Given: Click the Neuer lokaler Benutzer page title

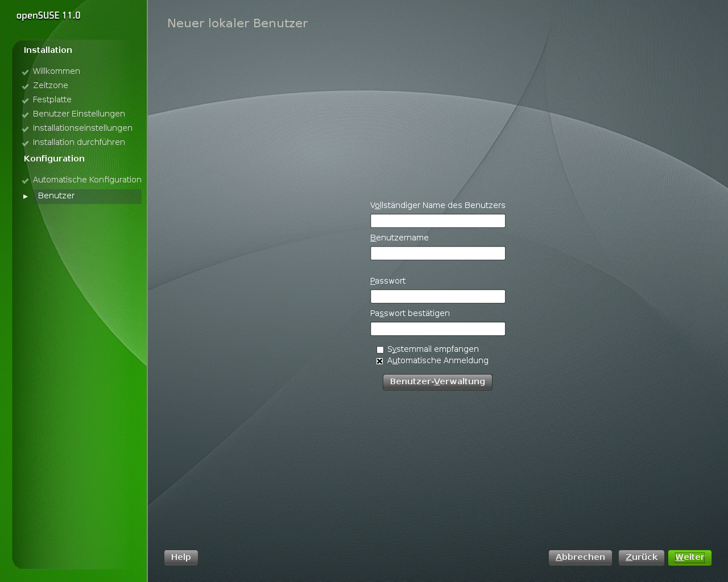Looking at the screenshot, I should click(x=238, y=23).
